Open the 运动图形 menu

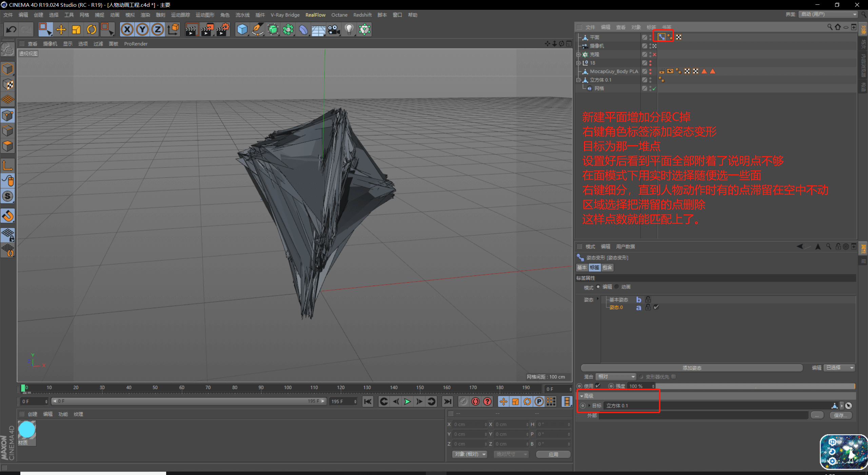[205, 15]
